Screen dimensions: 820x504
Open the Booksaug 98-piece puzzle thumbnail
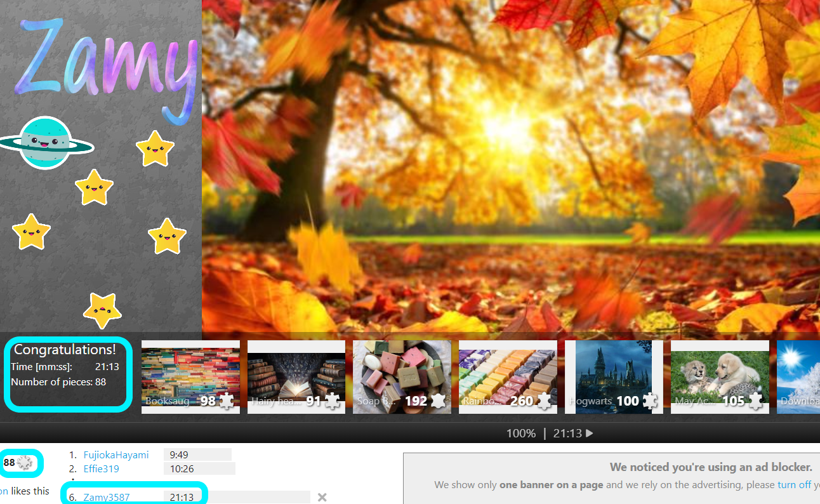[190, 377]
